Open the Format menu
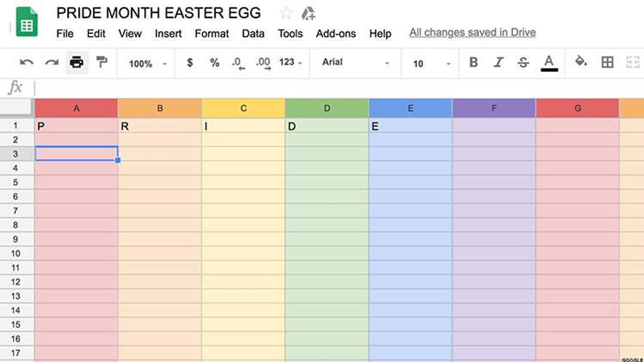This screenshot has width=644, height=362. point(212,33)
